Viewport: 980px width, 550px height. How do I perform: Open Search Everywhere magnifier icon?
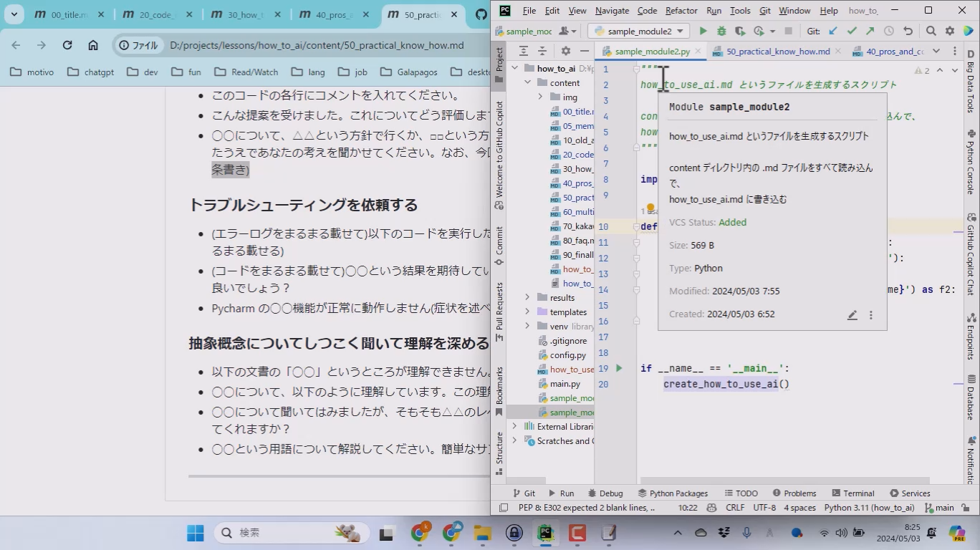coord(931,31)
